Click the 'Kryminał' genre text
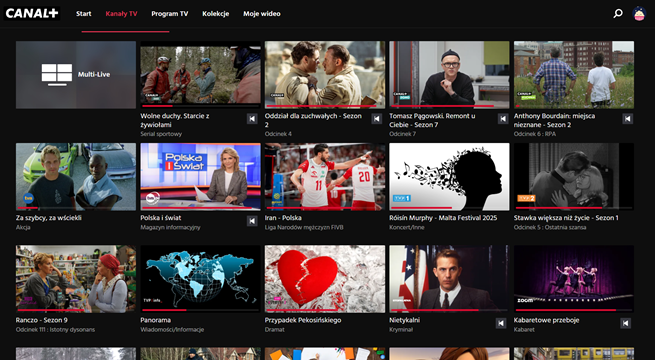This screenshot has height=360, width=655. [401, 330]
